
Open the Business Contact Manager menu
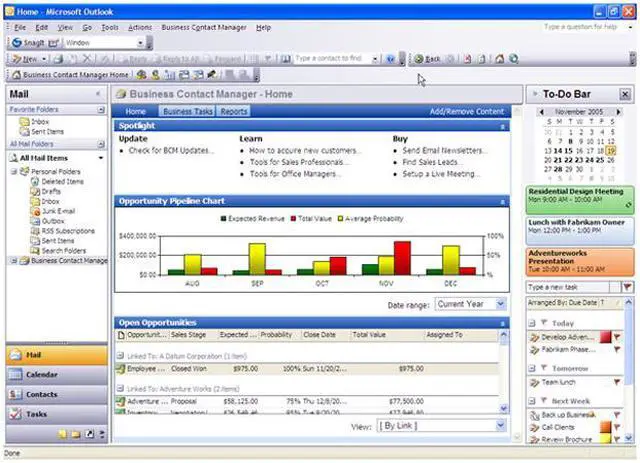[204, 27]
